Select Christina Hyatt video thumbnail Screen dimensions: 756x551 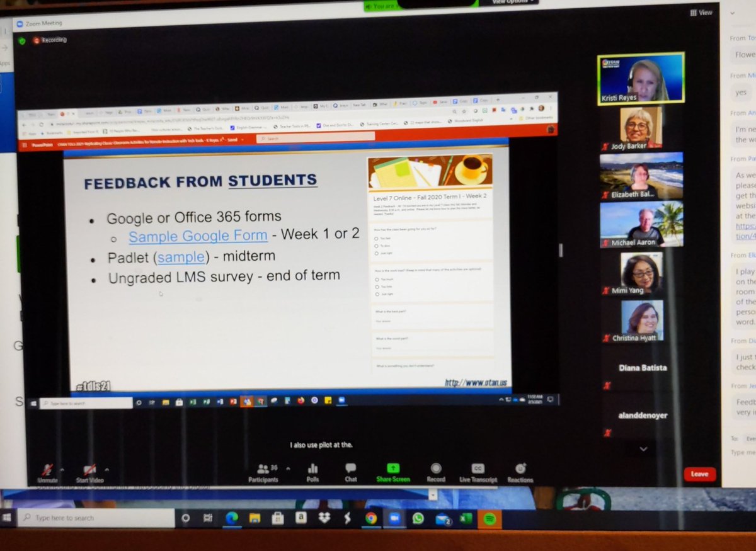(x=642, y=321)
